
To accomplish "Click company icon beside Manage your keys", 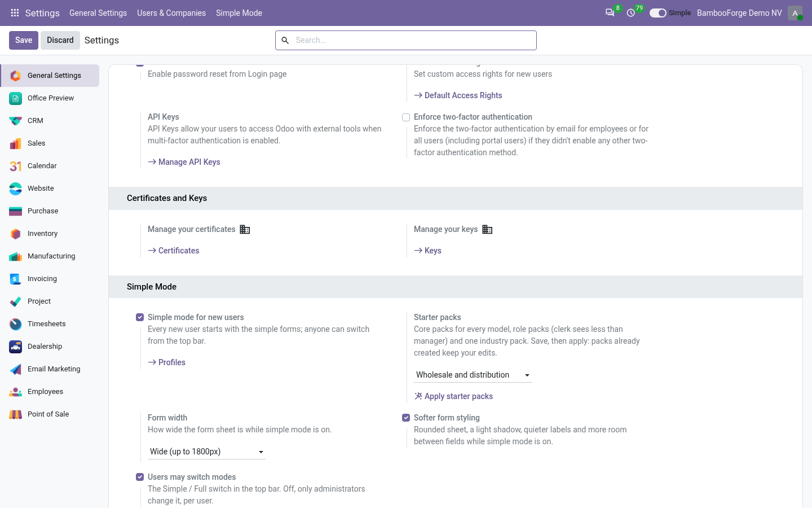I will [487, 229].
